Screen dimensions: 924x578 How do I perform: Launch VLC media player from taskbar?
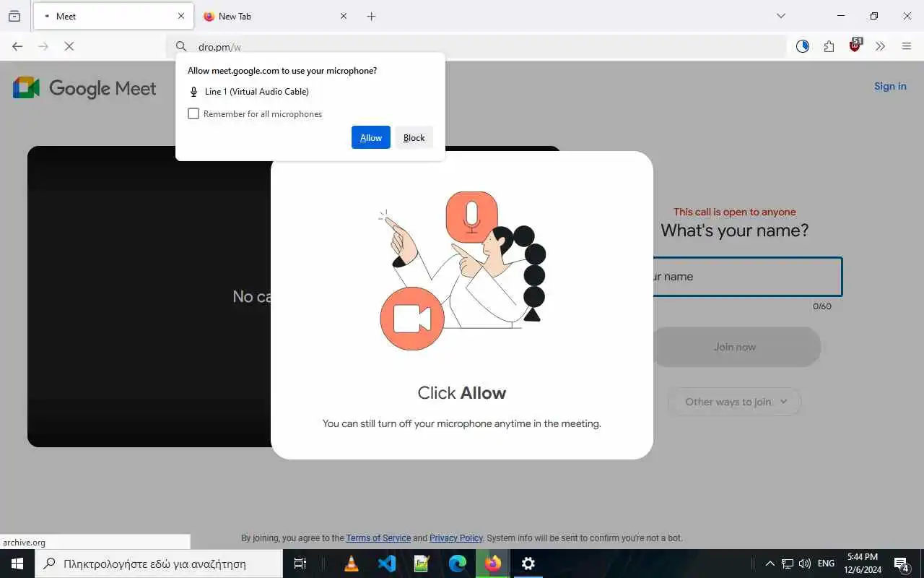[352, 564]
